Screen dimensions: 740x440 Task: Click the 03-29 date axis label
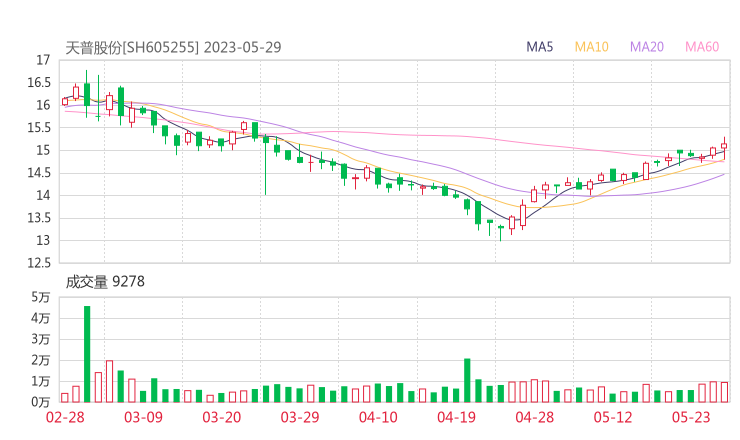click(x=300, y=417)
